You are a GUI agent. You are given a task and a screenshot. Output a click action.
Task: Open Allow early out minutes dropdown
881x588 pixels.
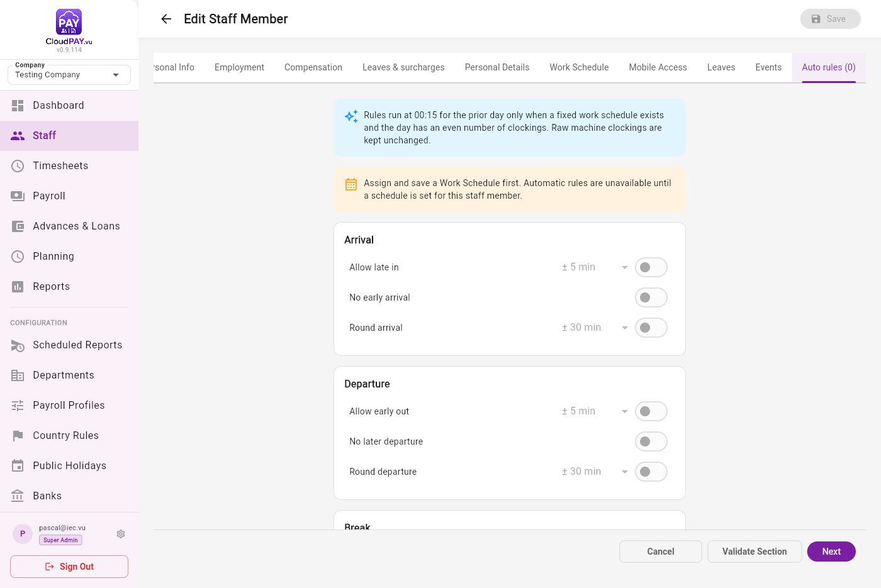click(595, 411)
